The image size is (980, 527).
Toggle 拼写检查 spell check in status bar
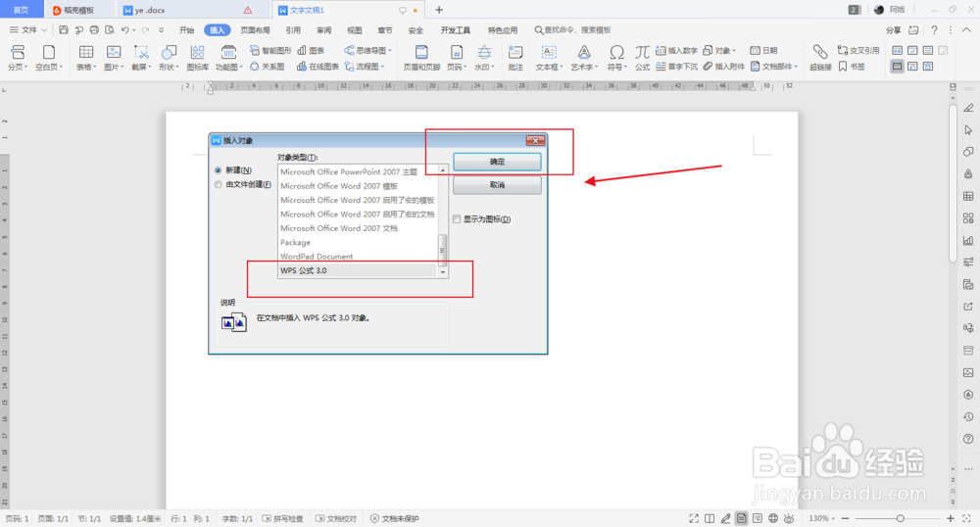tap(282, 519)
